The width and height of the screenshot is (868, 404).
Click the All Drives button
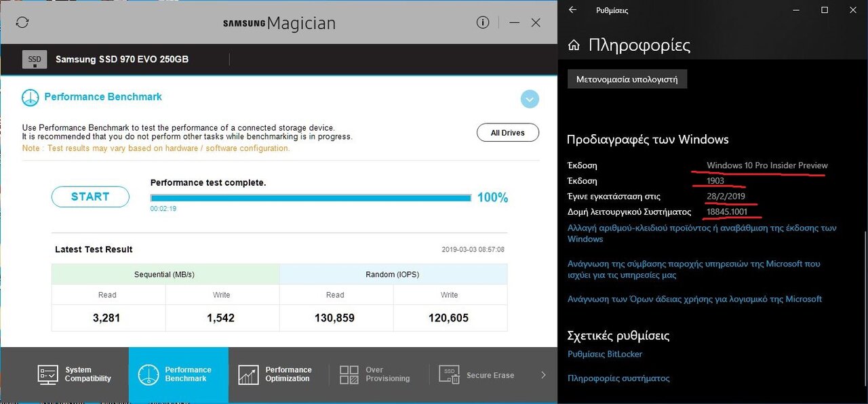coord(508,133)
